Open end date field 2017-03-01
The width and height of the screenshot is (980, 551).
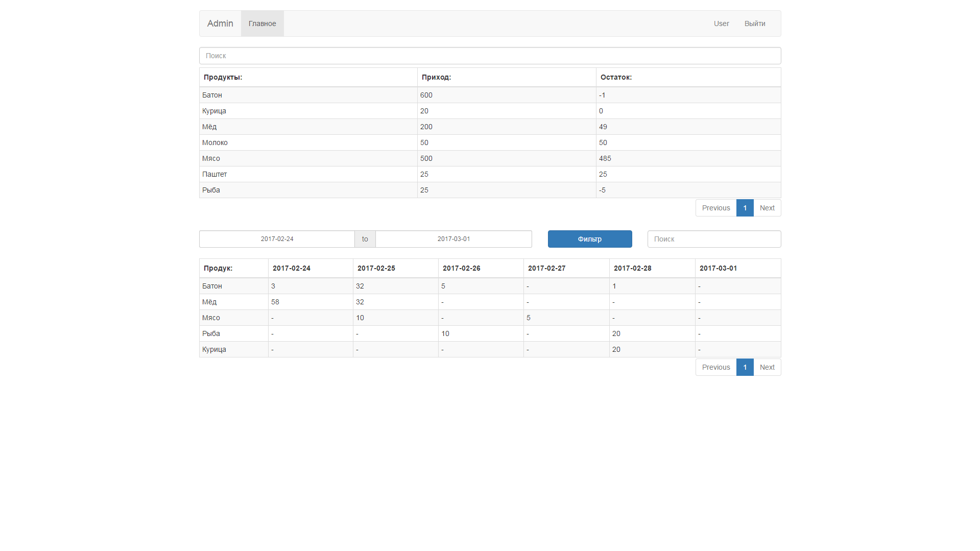click(453, 239)
